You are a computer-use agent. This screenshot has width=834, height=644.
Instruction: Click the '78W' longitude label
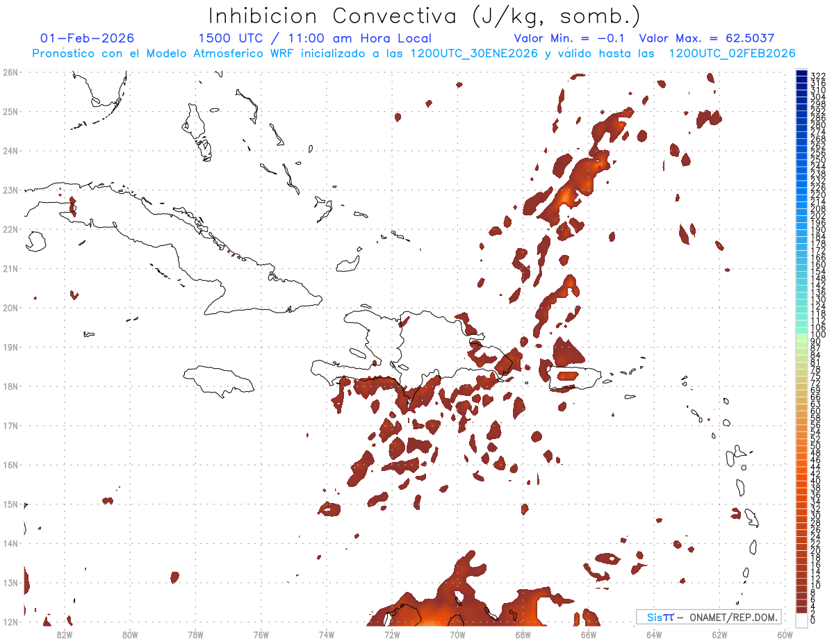(x=195, y=634)
